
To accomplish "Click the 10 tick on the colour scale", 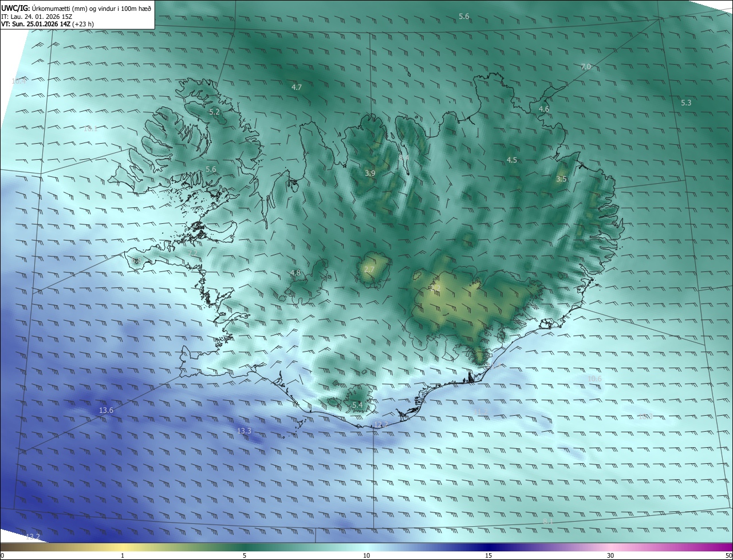I will [x=366, y=555].
